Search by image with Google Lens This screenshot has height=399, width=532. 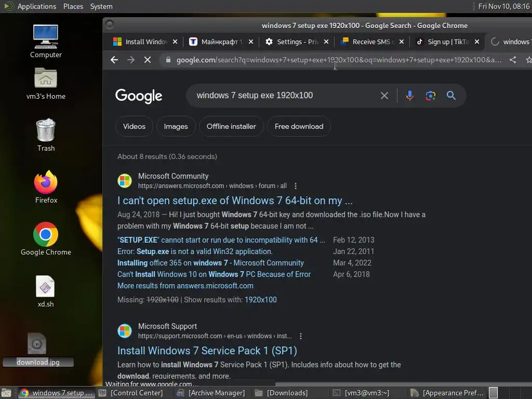(x=431, y=96)
